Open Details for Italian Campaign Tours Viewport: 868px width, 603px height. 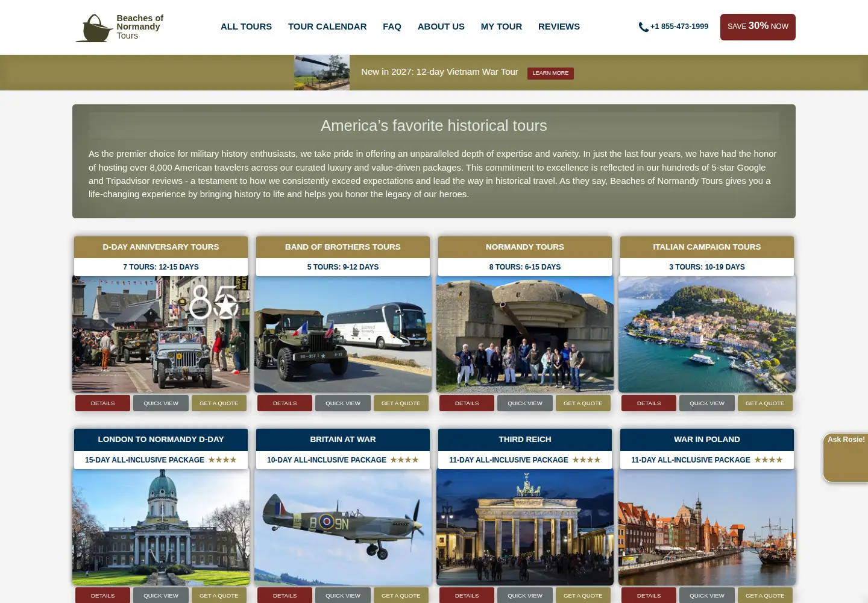click(649, 403)
